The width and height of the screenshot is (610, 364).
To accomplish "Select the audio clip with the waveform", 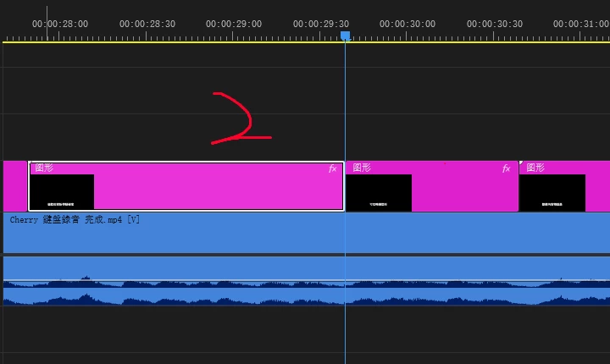I will (307, 281).
